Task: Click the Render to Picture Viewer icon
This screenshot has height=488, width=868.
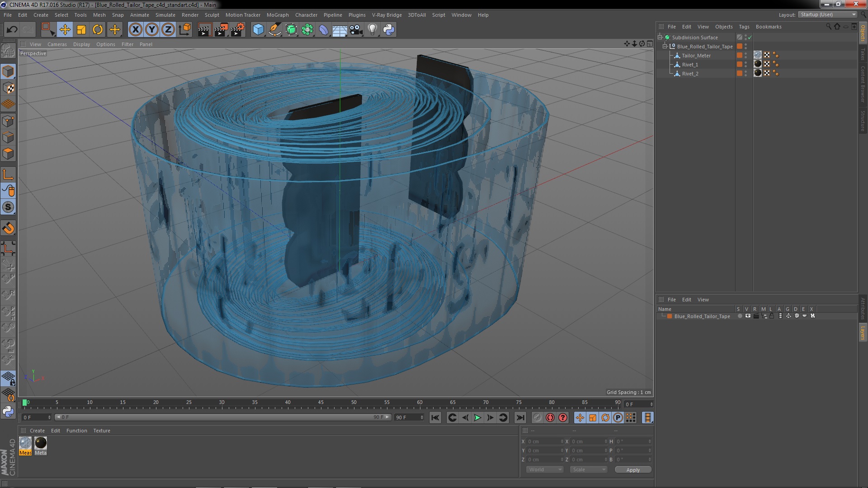Action: click(221, 30)
